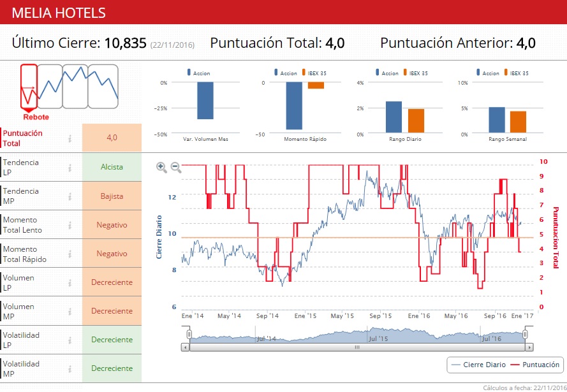Click blue Accion bar in Momento Rápido
This screenshot has width=567, height=392.
pyautogui.click(x=294, y=106)
